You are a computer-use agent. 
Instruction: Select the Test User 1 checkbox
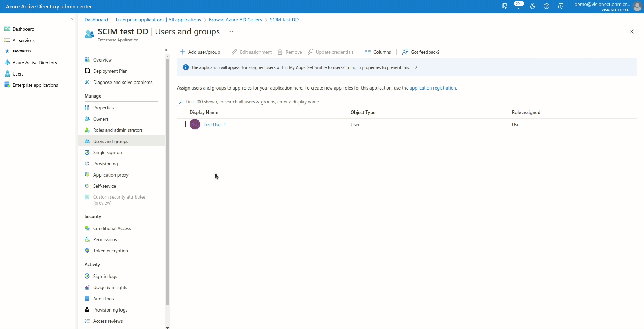click(x=183, y=124)
